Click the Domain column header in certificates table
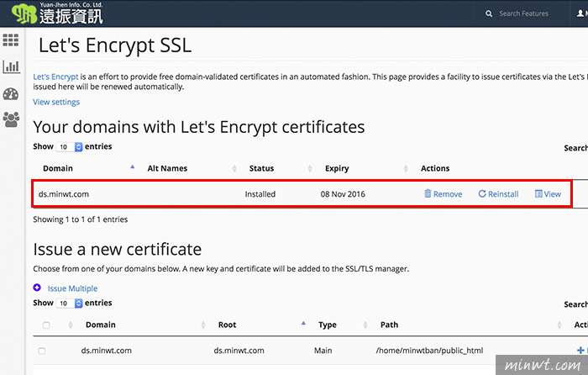 click(x=58, y=168)
